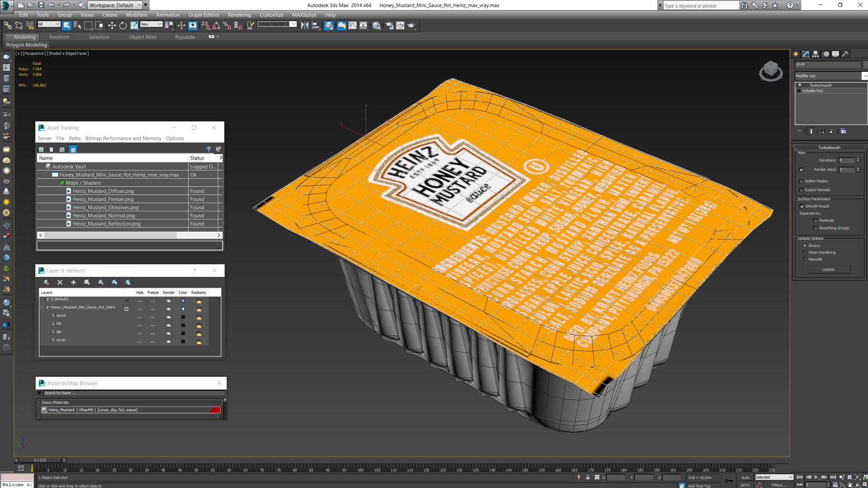This screenshot has height=488, width=868.
Task: Collapse TurboSmooth rollout
Action: coord(796,148)
